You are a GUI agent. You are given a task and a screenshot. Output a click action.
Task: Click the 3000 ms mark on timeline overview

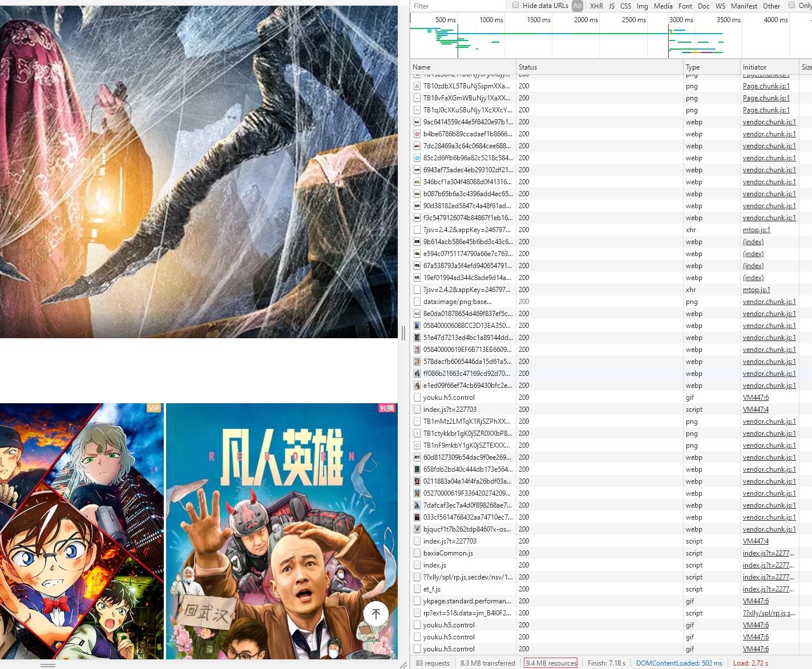(x=681, y=19)
